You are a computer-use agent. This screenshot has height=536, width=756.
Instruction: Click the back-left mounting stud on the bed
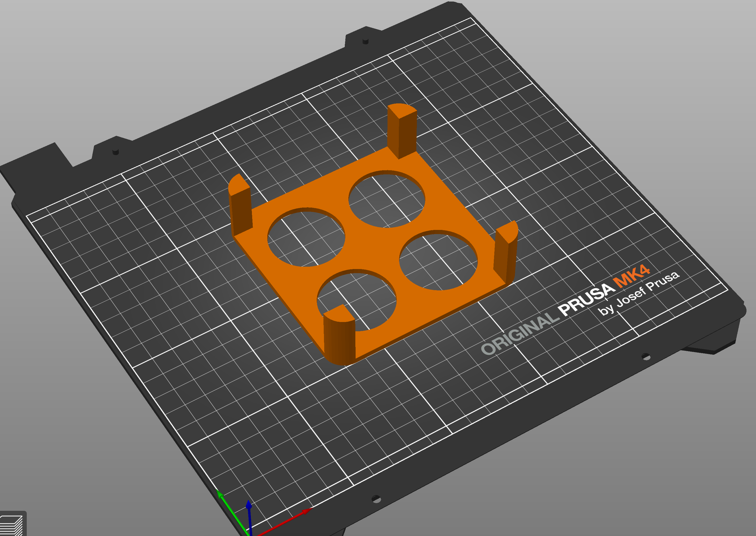tap(116, 151)
